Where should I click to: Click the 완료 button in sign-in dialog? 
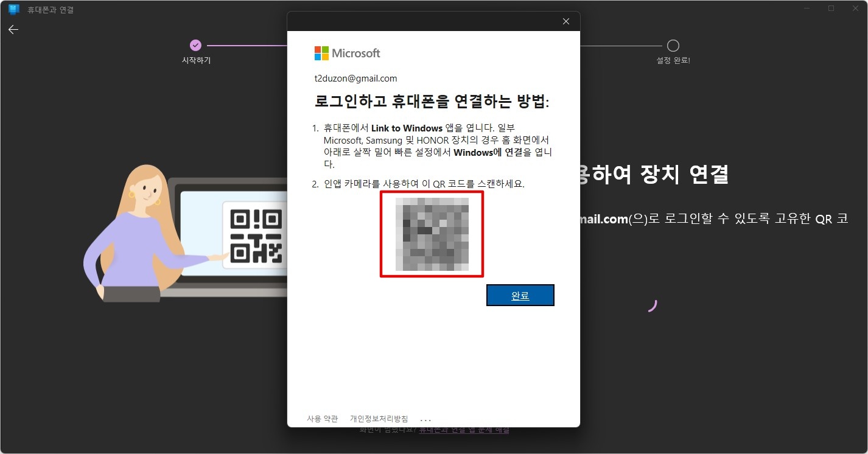[x=520, y=296]
